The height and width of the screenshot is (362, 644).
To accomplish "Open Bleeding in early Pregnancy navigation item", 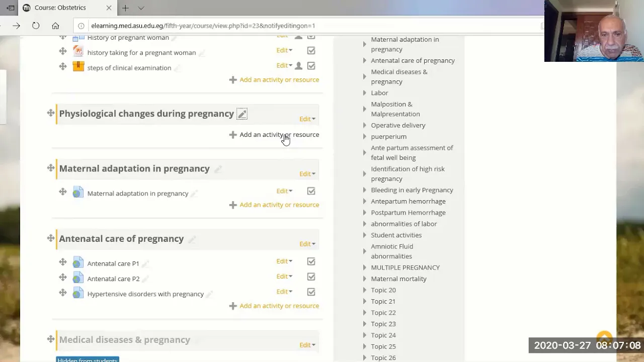I will tap(412, 190).
